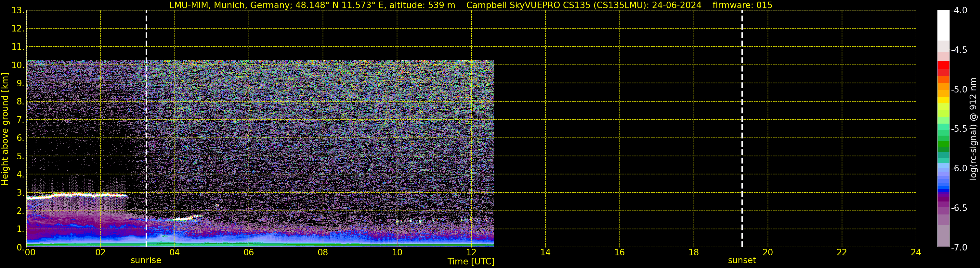980x268 pixels.
Task: Click the 12 time tick label
Action: 471,252
